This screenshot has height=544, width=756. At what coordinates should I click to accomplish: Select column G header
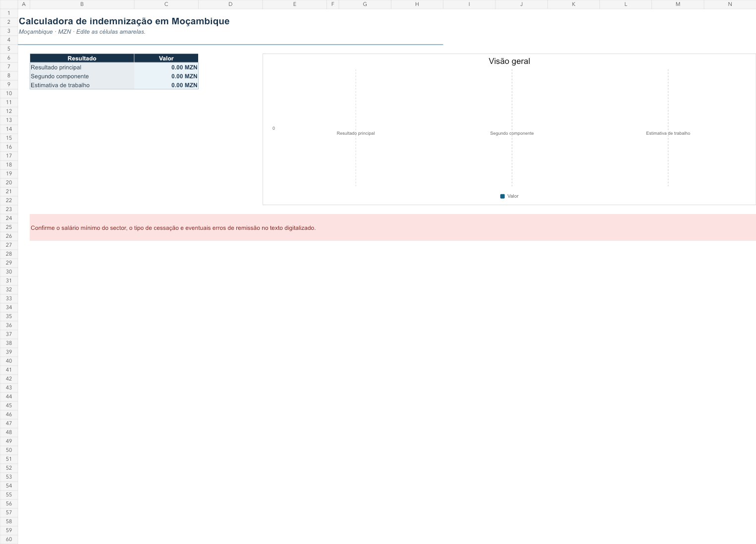(365, 4)
